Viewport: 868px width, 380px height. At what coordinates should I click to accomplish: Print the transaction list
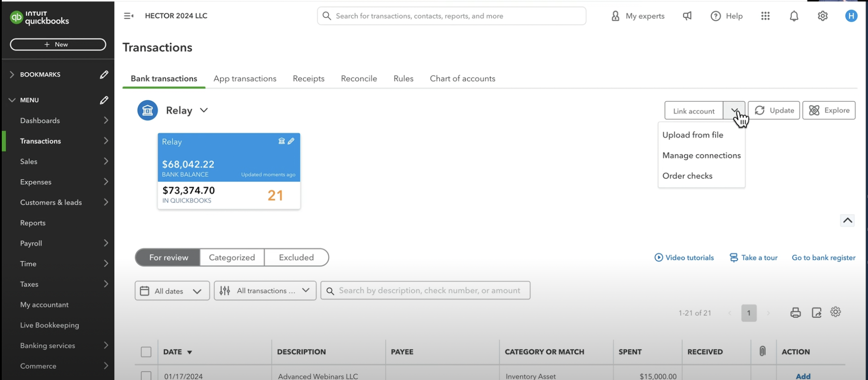tap(795, 312)
